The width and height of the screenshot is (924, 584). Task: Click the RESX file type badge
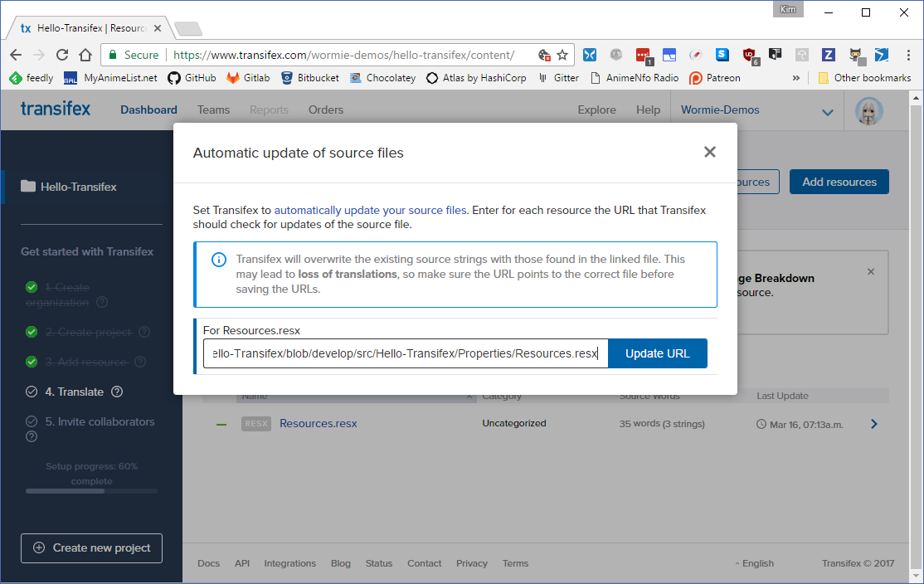click(x=255, y=424)
